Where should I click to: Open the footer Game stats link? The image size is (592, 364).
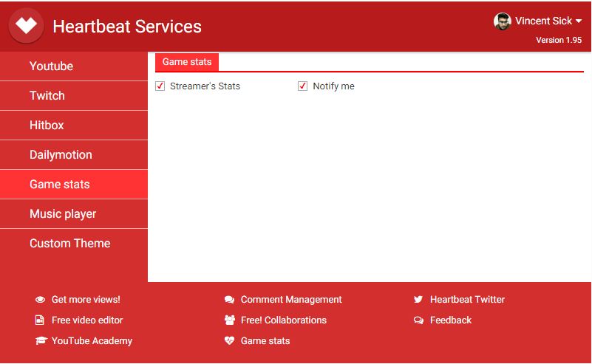pos(265,340)
